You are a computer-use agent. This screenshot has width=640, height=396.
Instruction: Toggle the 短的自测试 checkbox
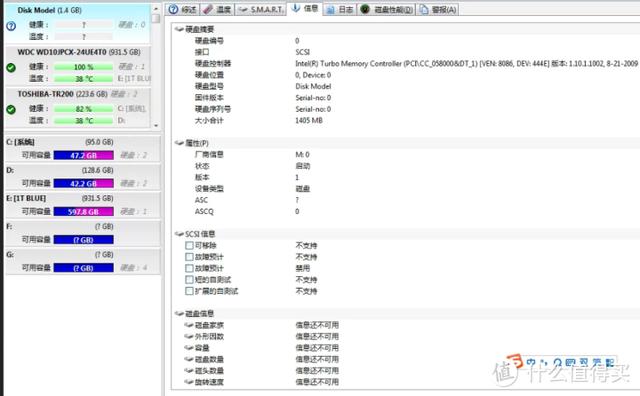tap(189, 280)
